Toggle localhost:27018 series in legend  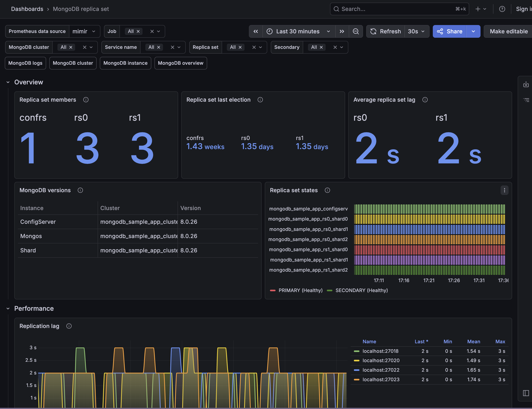point(380,351)
